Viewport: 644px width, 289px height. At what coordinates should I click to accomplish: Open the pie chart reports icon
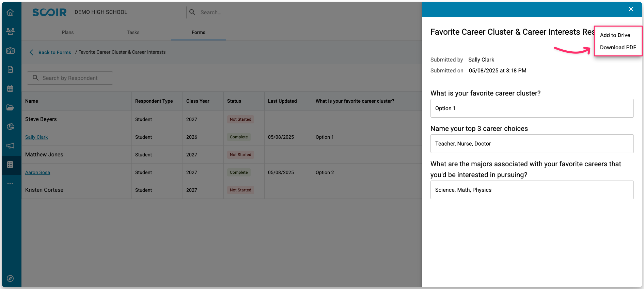pyautogui.click(x=10, y=127)
